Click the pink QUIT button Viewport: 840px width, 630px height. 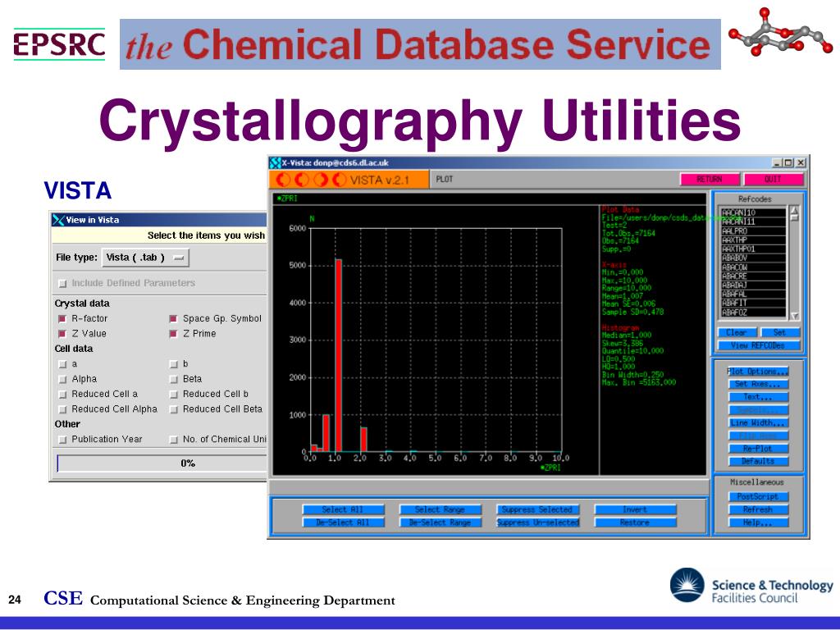pos(773,180)
